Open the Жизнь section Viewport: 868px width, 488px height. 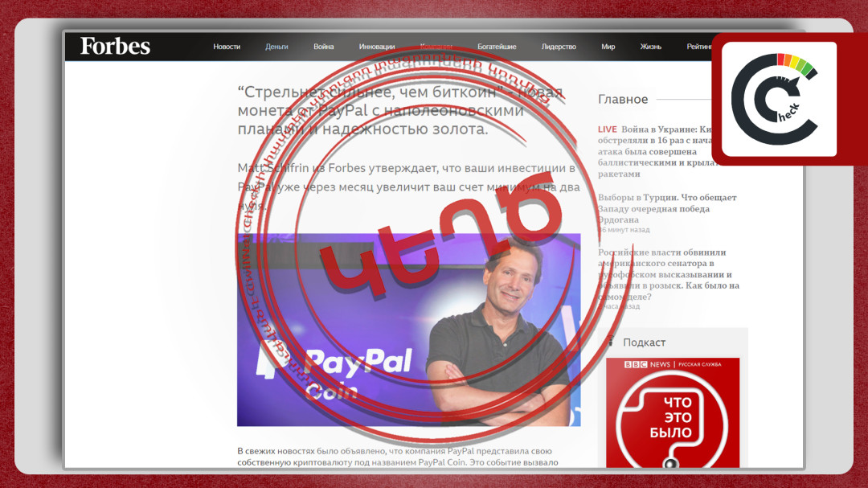coord(650,47)
